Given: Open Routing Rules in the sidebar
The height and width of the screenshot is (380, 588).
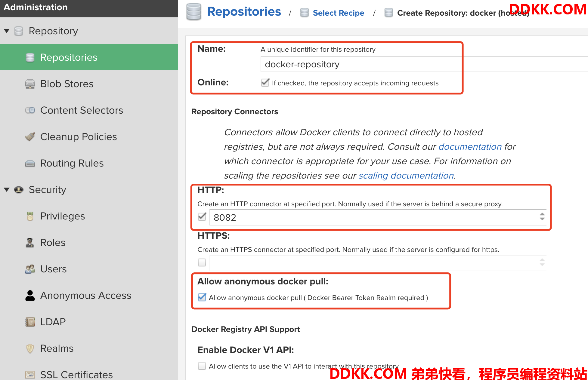Looking at the screenshot, I should [89, 163].
